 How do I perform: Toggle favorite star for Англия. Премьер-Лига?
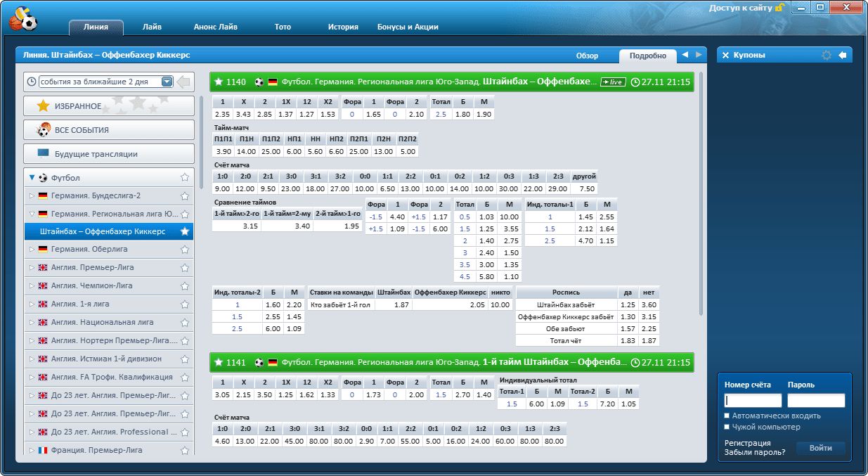coord(185,268)
